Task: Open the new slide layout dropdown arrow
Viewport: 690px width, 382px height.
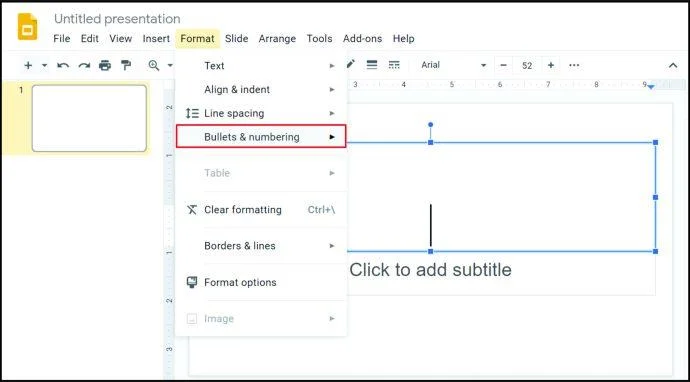Action: pyautogui.click(x=44, y=66)
